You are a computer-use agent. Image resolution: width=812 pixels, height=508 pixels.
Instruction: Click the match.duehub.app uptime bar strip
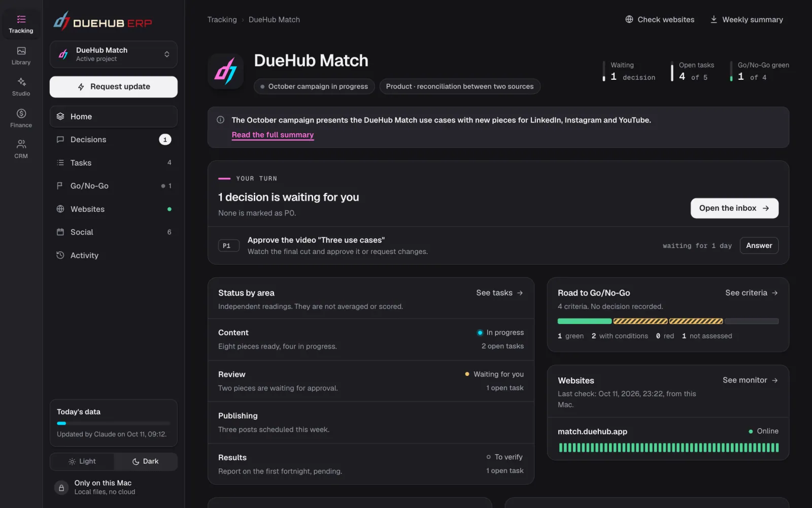pos(668,448)
